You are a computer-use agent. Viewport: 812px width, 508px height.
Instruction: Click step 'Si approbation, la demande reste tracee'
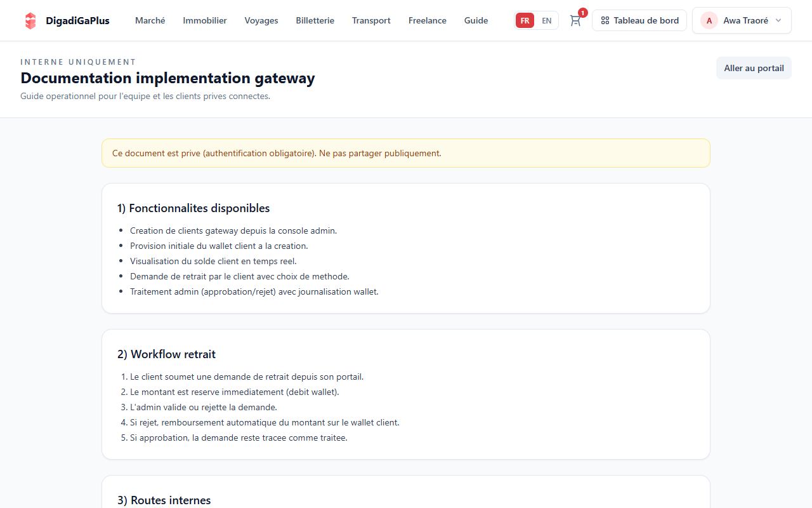pos(239,438)
